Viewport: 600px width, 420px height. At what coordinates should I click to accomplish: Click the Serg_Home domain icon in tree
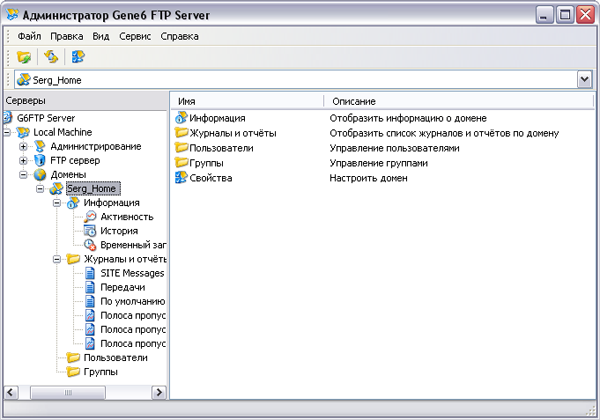click(57, 189)
